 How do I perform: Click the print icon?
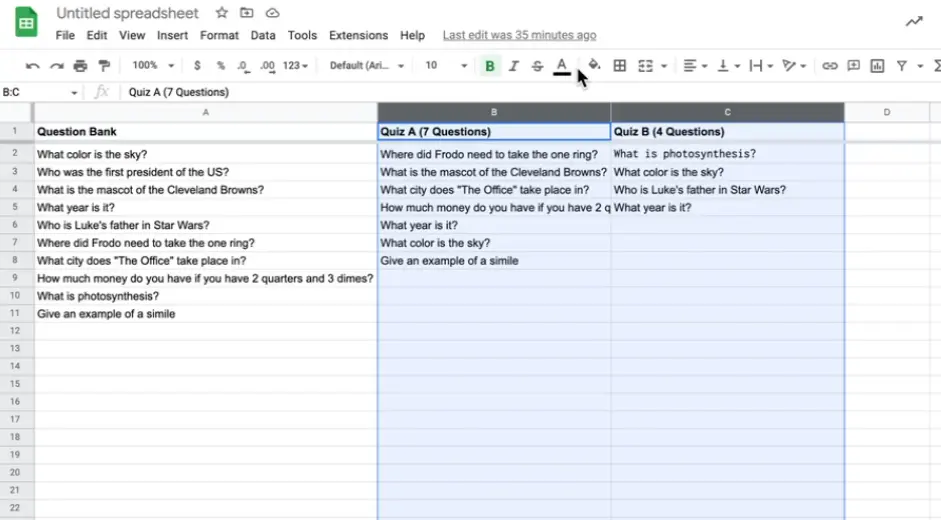[x=80, y=66]
